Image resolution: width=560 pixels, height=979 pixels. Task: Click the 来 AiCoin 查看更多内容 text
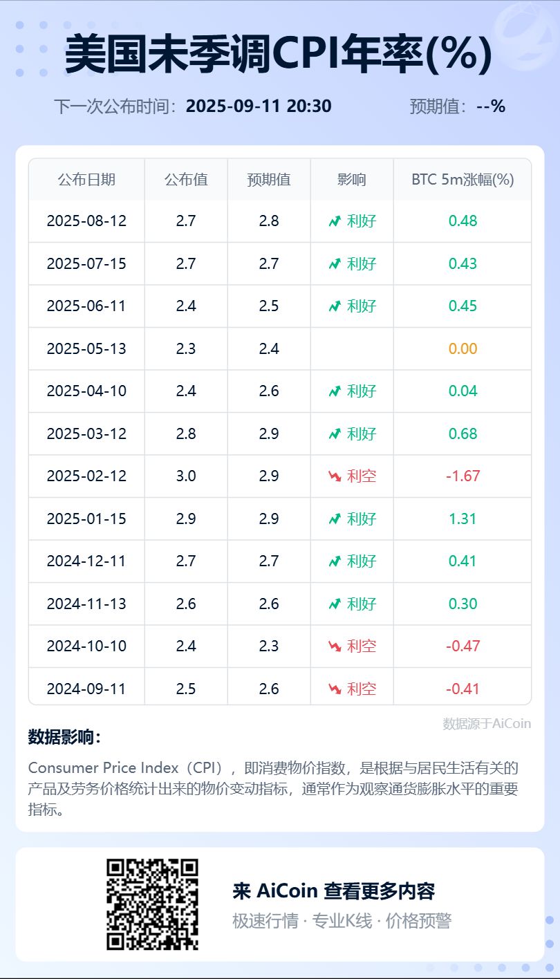click(333, 891)
